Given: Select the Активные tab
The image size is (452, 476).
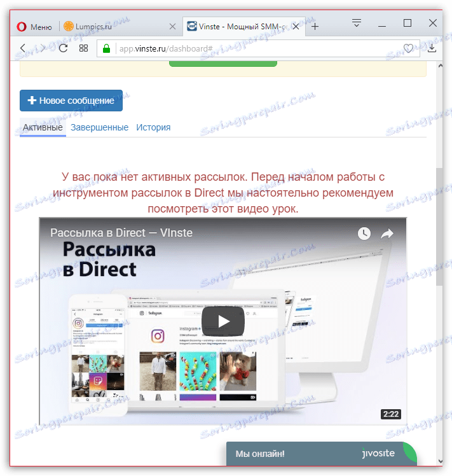Looking at the screenshot, I should coord(43,127).
